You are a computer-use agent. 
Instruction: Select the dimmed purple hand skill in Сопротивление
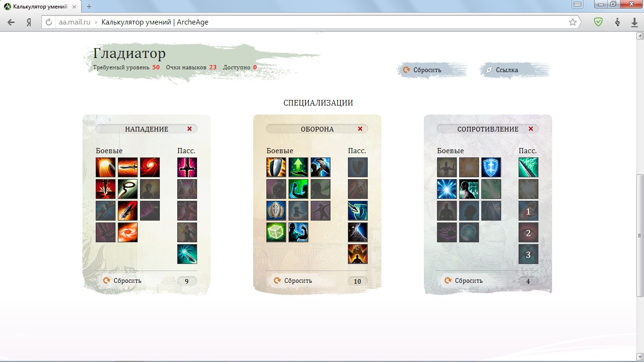click(x=447, y=232)
